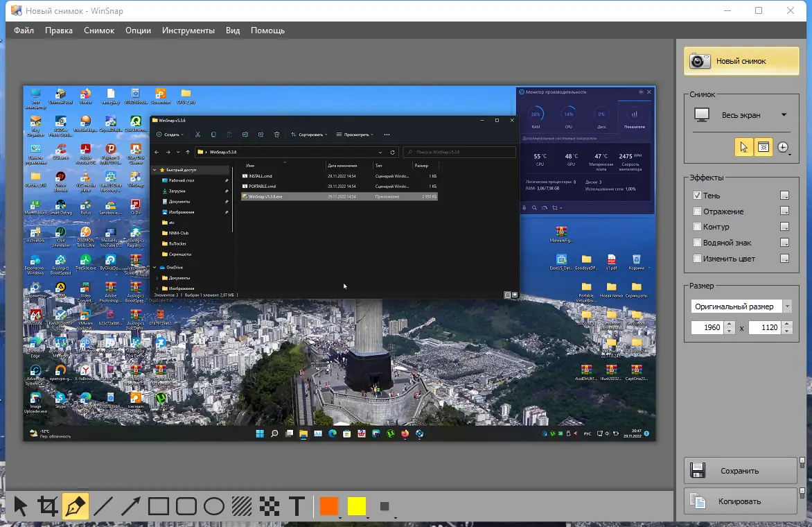
Task: Select the Crop tool
Action: tap(48, 506)
